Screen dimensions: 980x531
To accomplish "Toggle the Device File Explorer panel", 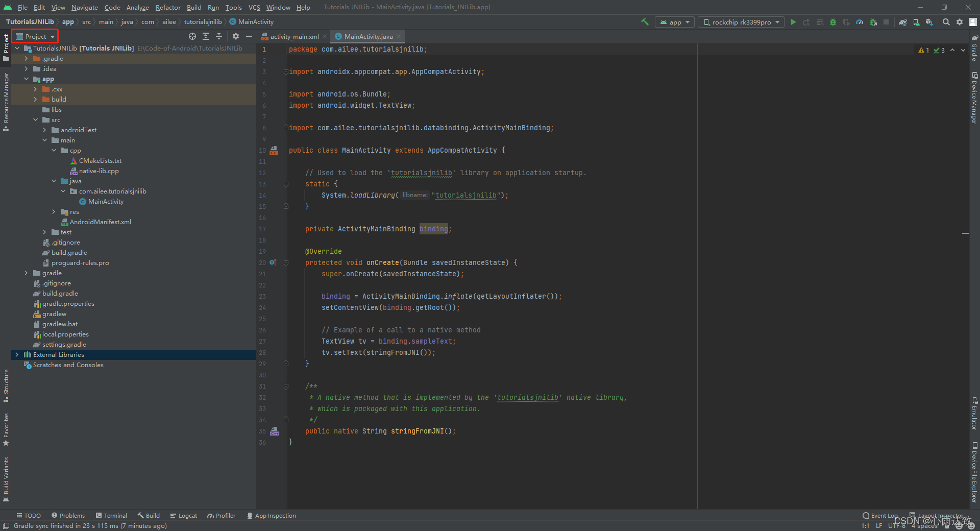I will [x=974, y=472].
